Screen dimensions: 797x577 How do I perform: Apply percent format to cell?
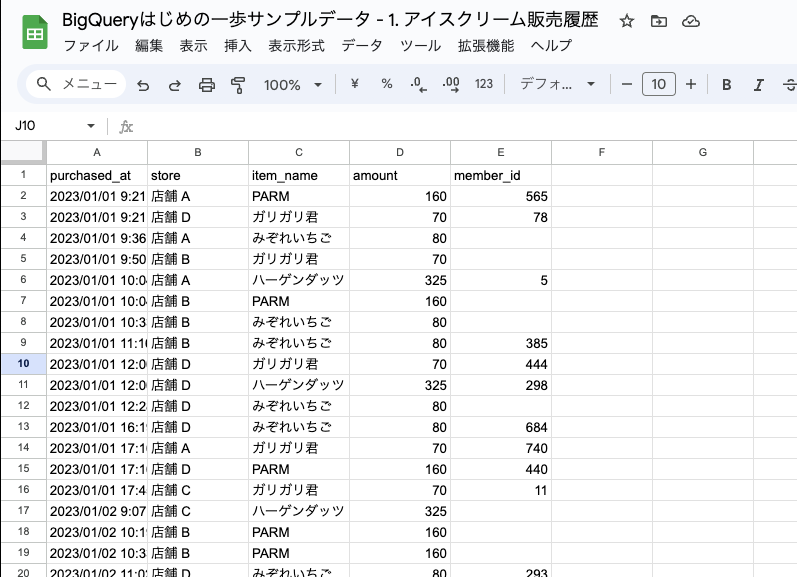coord(387,84)
